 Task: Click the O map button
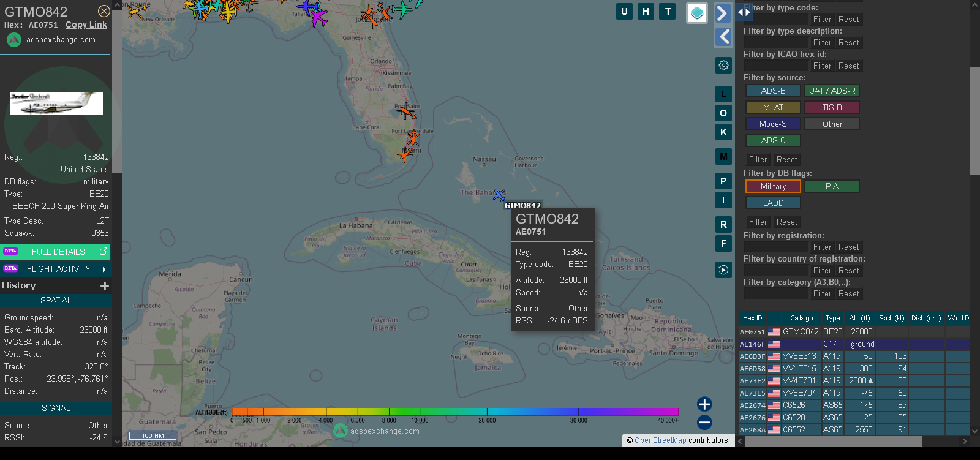coord(723,113)
